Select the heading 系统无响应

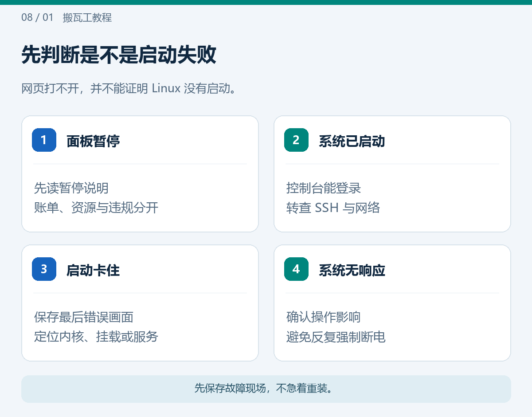pos(352,270)
